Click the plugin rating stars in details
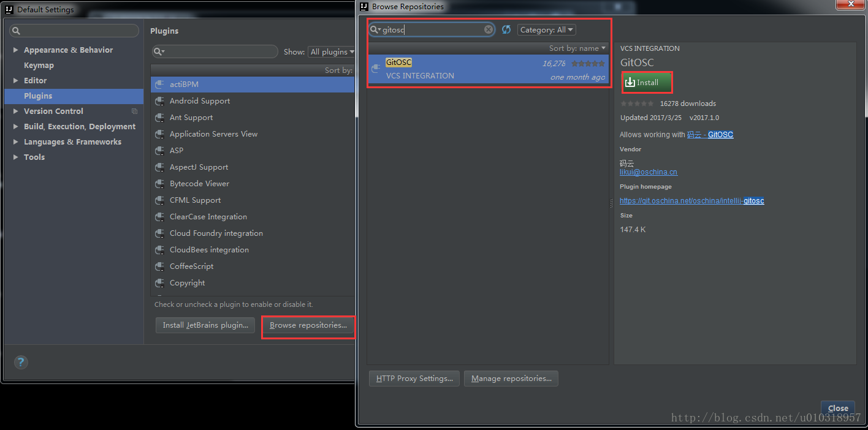The image size is (868, 430). click(637, 104)
